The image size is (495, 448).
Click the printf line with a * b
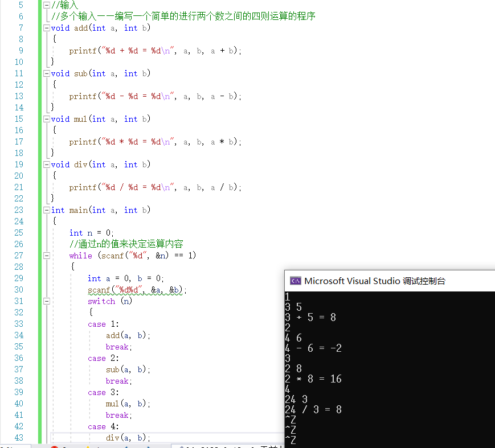click(x=155, y=142)
